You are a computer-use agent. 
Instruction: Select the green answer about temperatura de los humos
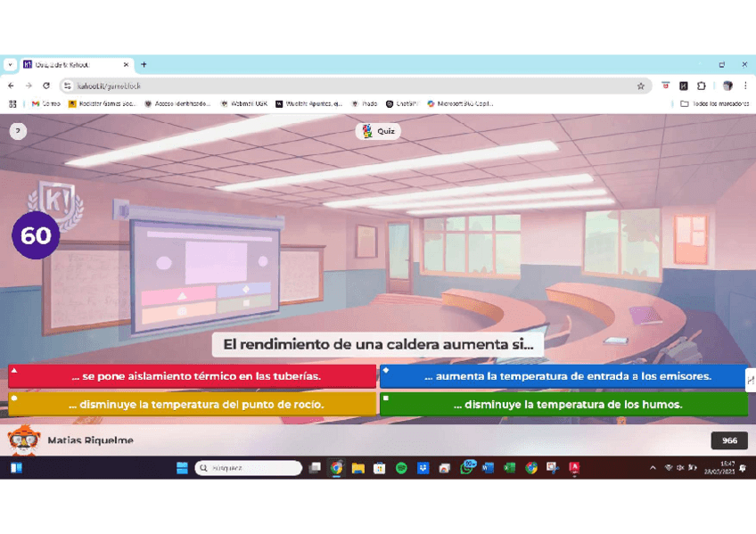click(563, 405)
